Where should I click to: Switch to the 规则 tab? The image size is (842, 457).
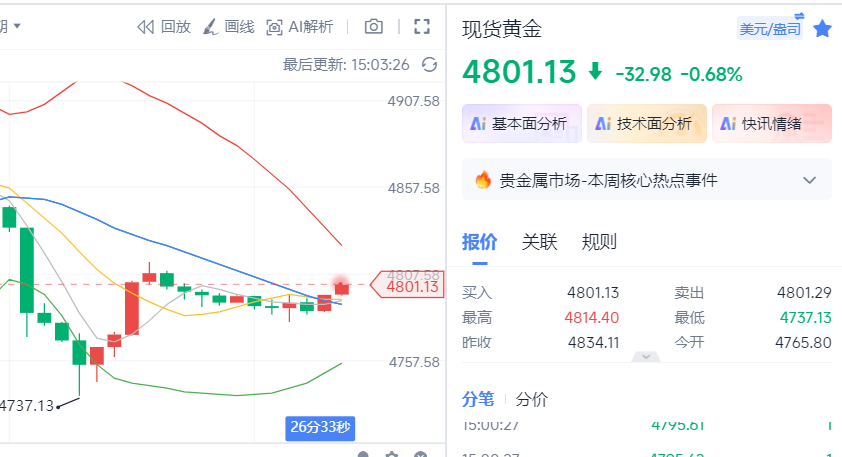[x=599, y=242]
